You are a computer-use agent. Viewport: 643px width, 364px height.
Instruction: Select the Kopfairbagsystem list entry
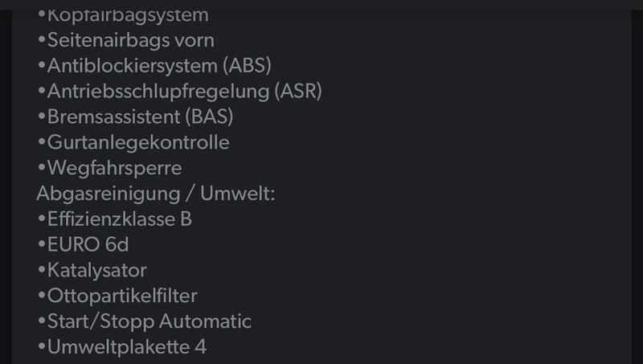(x=123, y=16)
